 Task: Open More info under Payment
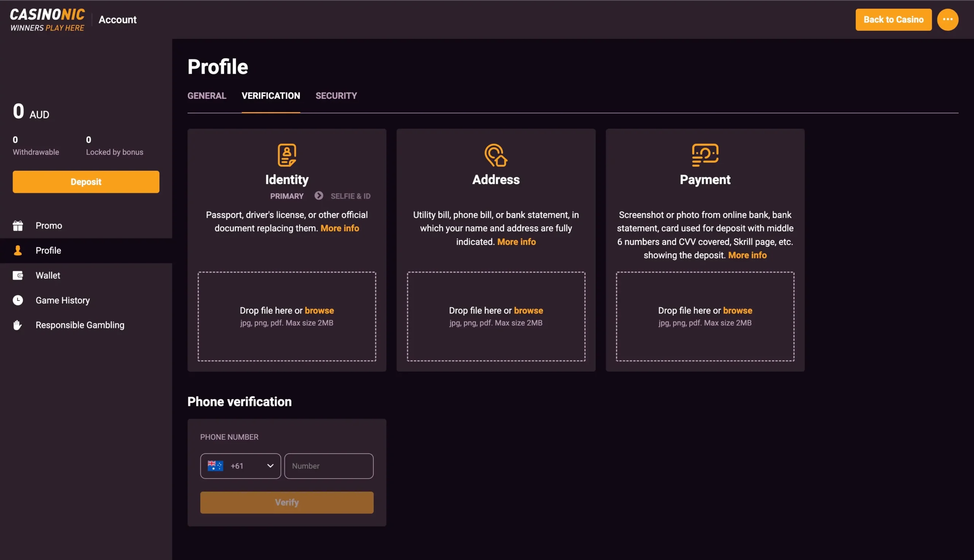coord(747,255)
